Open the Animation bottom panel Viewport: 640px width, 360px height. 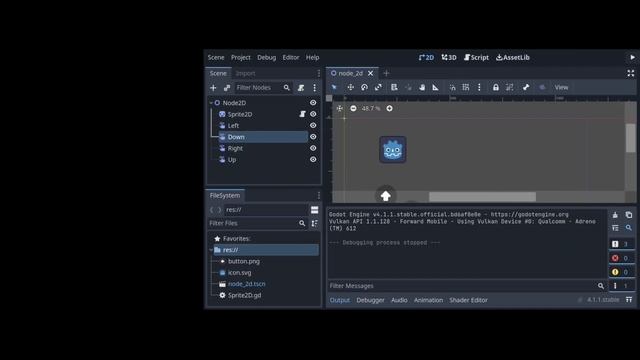coord(428,300)
